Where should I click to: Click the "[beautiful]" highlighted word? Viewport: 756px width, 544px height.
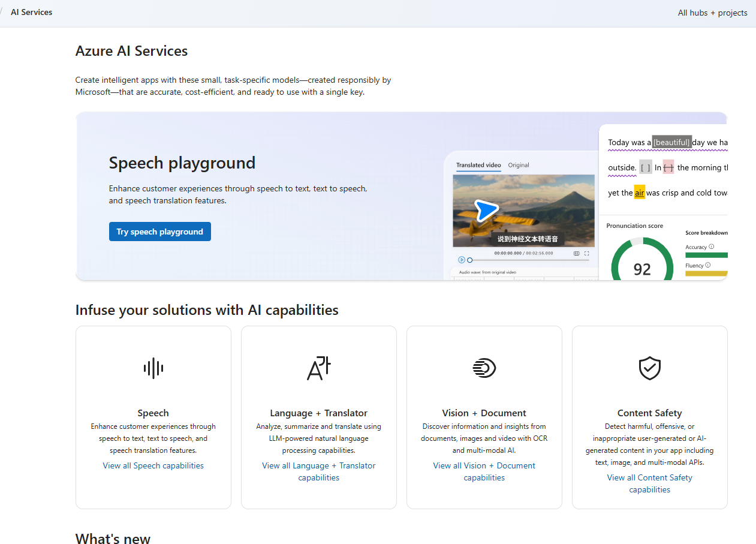click(672, 142)
